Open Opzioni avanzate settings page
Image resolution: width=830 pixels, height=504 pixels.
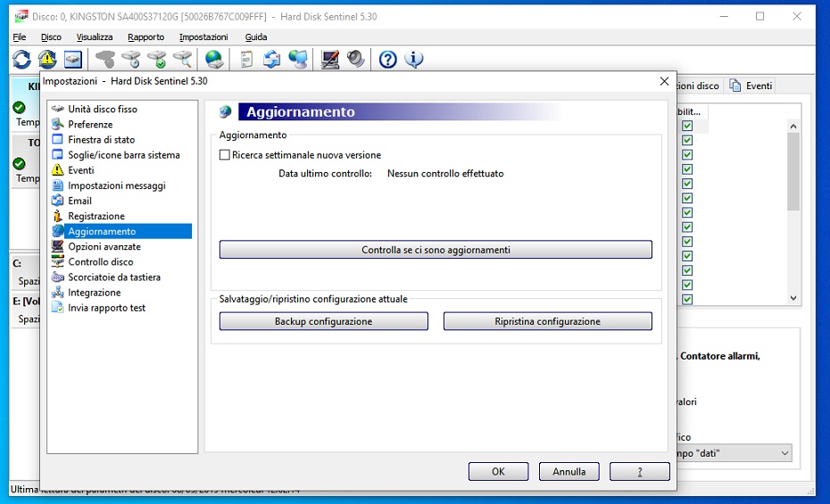pyautogui.click(x=104, y=246)
